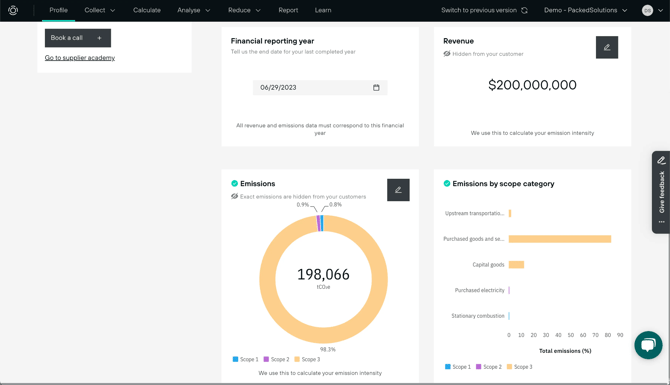Toggle Scope 2 in the Emissions donut legend
The height and width of the screenshot is (385, 670).
(x=276, y=359)
